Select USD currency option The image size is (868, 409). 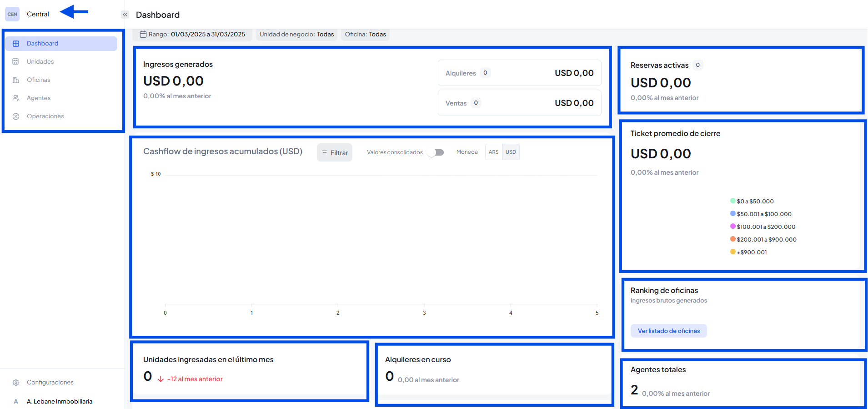(511, 152)
